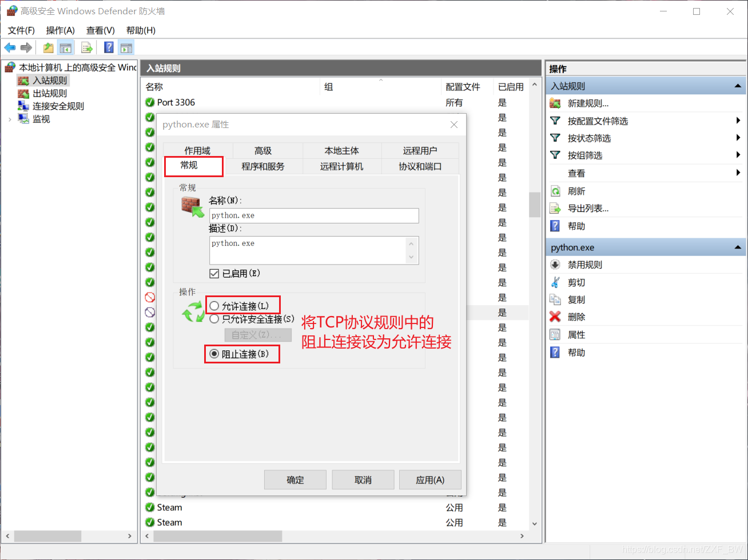Click the rules list vertical scrollbar thumb
The width and height of the screenshot is (748, 560).
point(535,205)
